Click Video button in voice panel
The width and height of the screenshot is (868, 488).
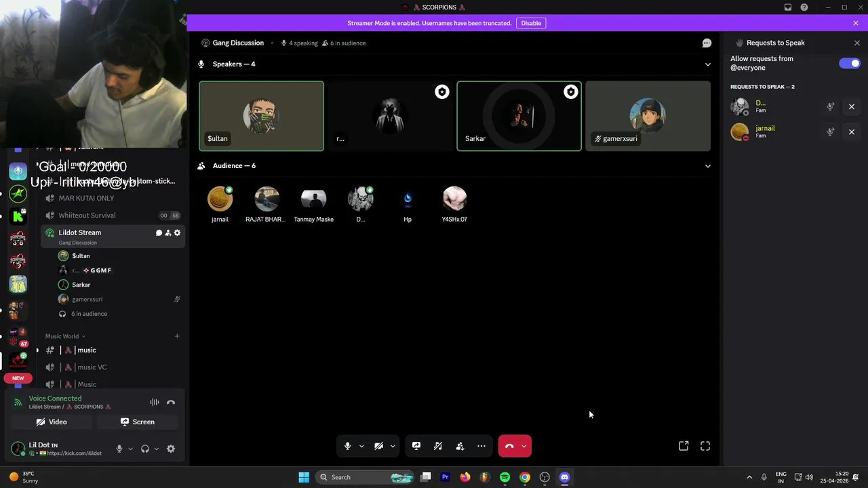(52, 422)
